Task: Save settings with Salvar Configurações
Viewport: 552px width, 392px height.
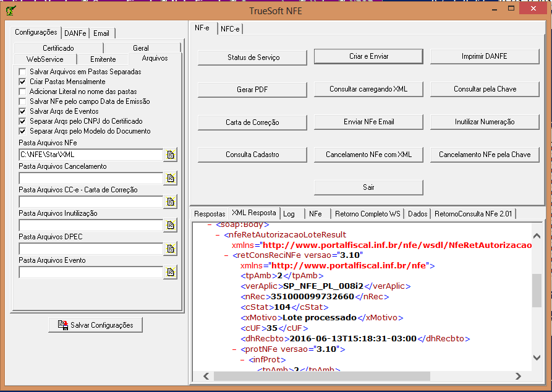Action: (x=95, y=325)
